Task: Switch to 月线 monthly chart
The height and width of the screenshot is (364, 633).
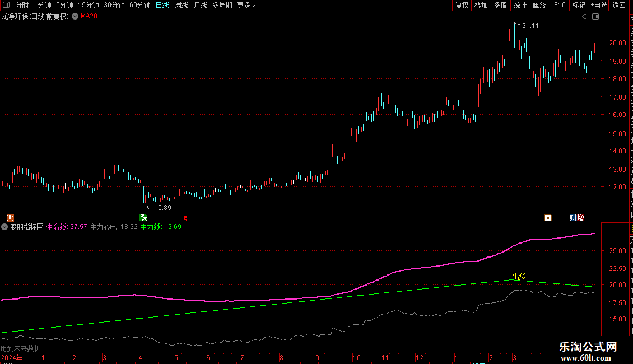Action: 200,5
